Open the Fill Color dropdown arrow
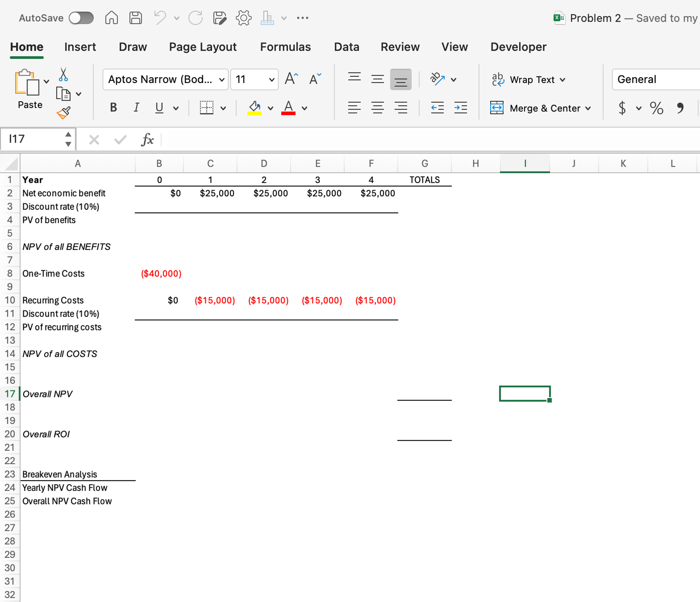Image resolution: width=700 pixels, height=602 pixels. click(270, 108)
